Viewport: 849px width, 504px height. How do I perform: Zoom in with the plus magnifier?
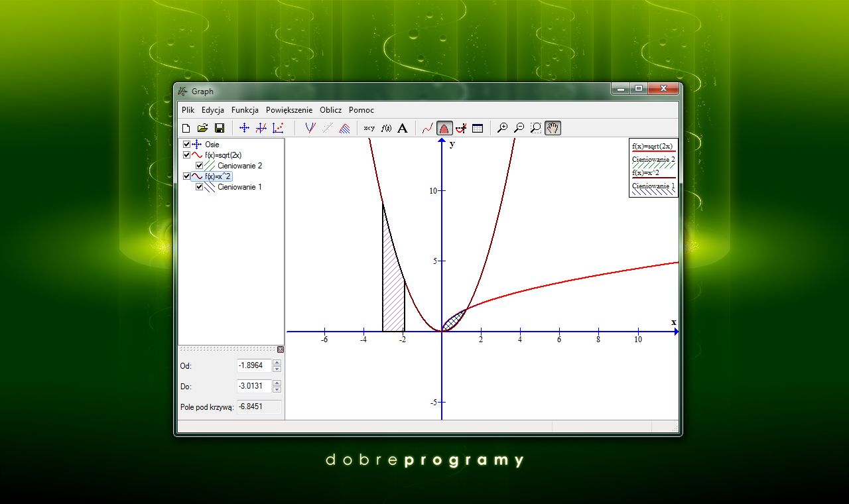click(x=502, y=128)
